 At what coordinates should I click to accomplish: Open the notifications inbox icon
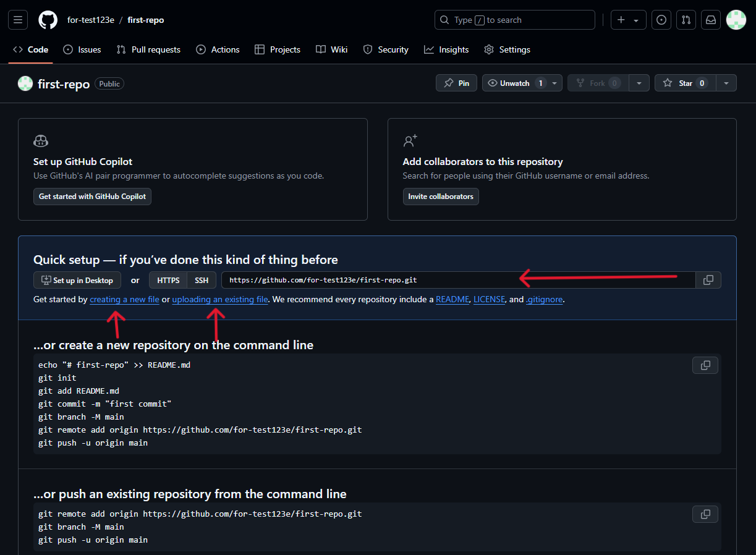point(710,19)
